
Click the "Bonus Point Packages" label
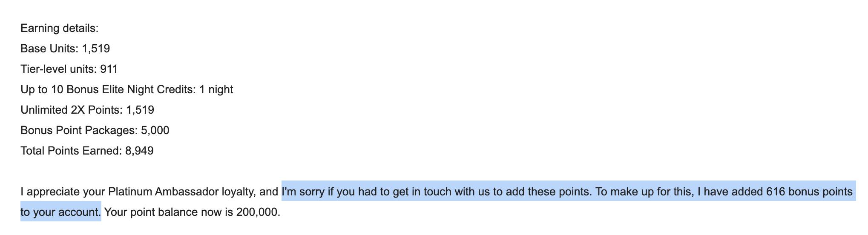[78, 131]
